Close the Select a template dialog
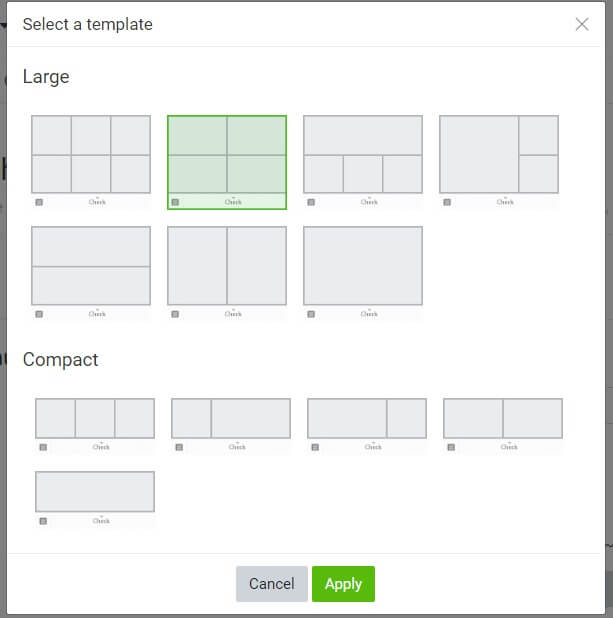This screenshot has width=613, height=618. pos(582,24)
